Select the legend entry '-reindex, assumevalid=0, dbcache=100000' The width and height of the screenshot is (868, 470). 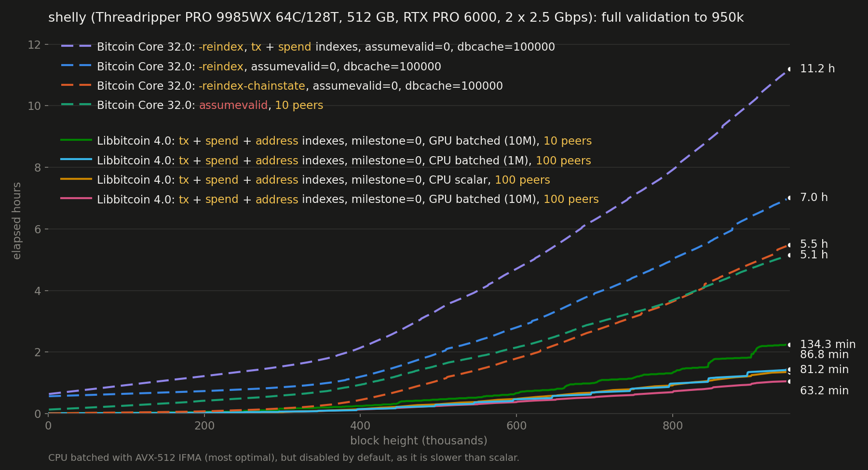tap(269, 67)
